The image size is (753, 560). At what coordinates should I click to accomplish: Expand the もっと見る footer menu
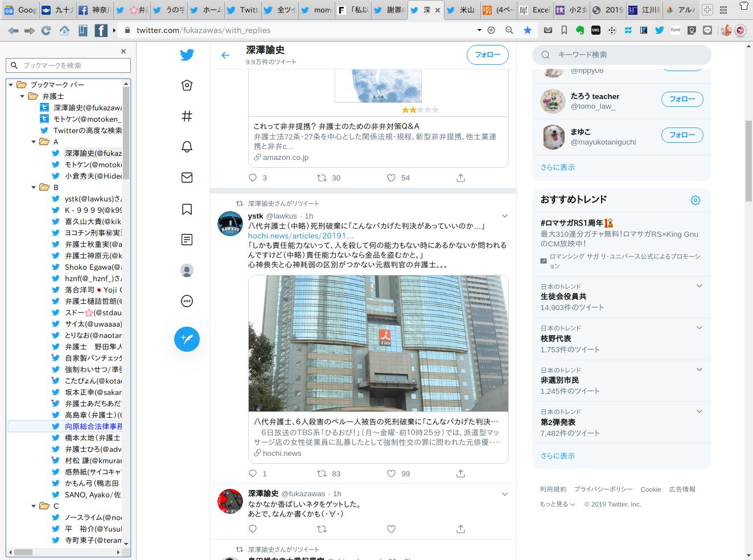coord(557,504)
